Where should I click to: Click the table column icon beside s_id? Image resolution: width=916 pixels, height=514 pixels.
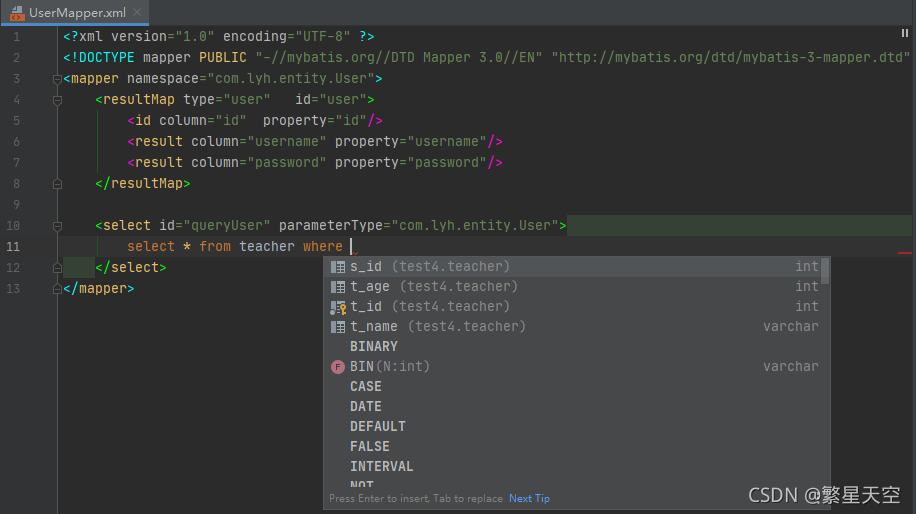338,267
